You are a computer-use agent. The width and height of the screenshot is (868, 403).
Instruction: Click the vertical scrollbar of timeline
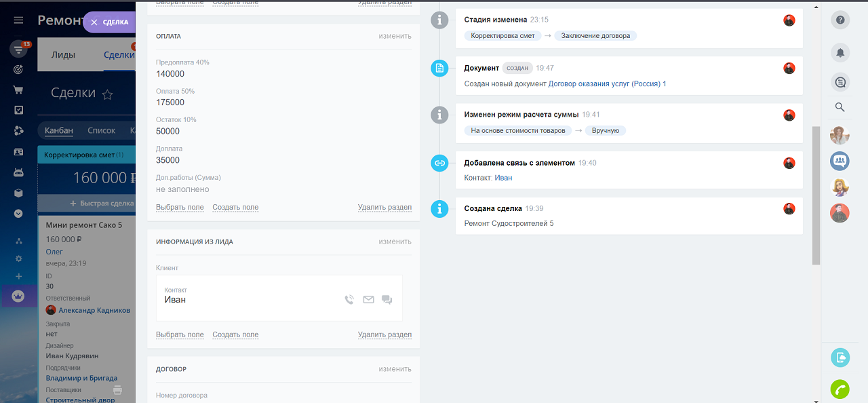[816, 195]
